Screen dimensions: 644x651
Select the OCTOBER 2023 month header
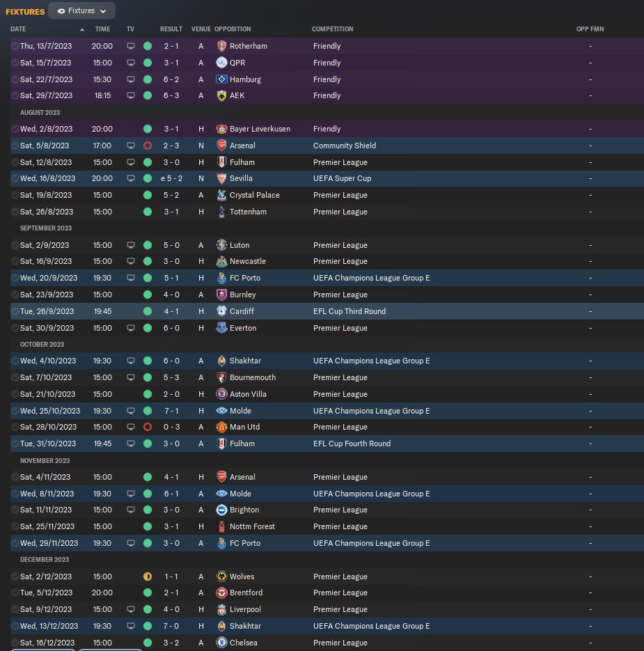(x=42, y=345)
